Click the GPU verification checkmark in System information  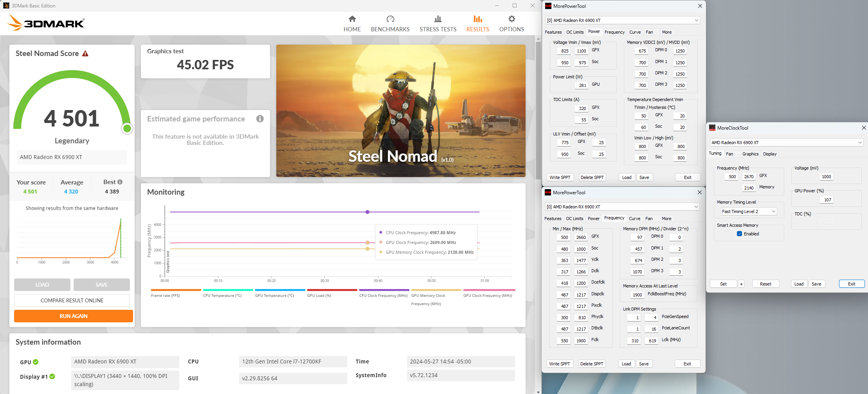pyautogui.click(x=36, y=362)
